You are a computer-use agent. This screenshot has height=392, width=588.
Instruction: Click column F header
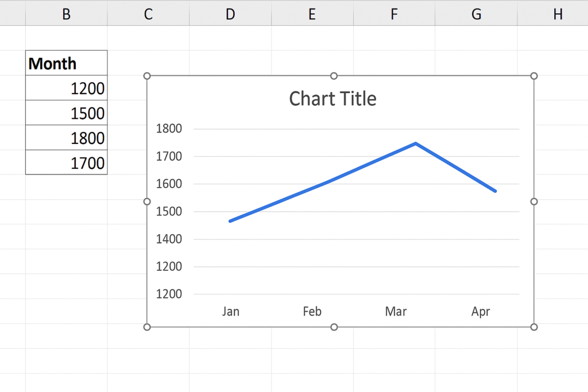click(394, 14)
